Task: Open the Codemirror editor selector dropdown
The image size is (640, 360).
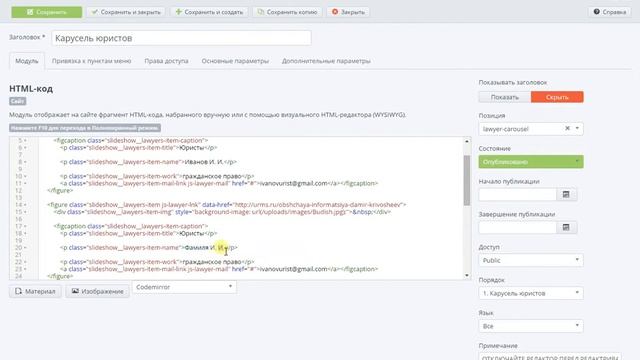Action: point(184,287)
